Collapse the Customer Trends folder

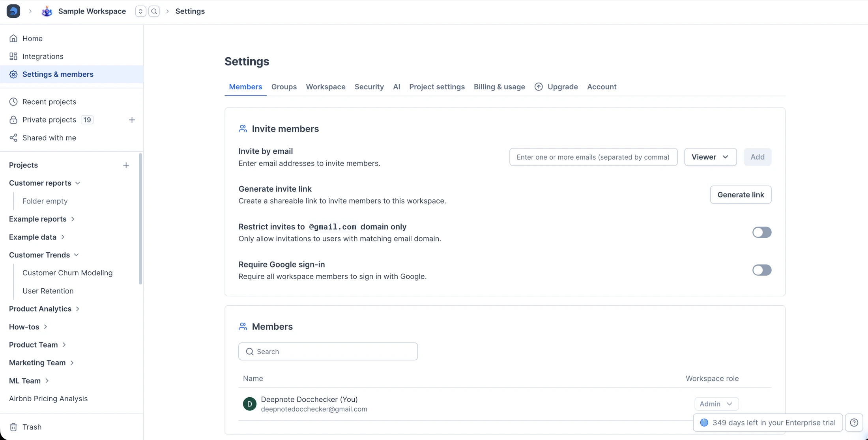tap(77, 255)
